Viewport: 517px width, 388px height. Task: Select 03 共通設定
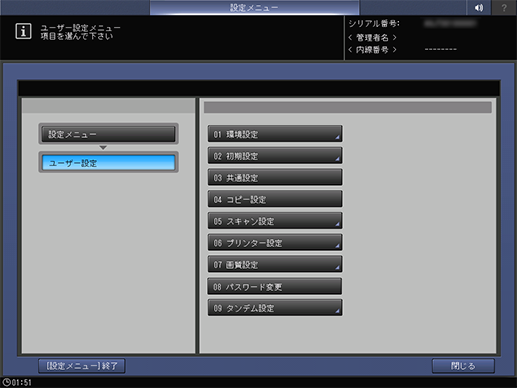[275, 177]
